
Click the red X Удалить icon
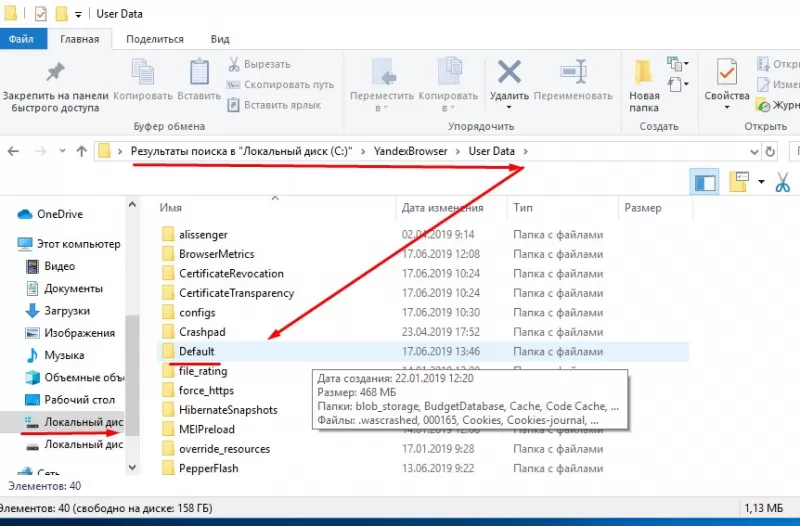(509, 72)
